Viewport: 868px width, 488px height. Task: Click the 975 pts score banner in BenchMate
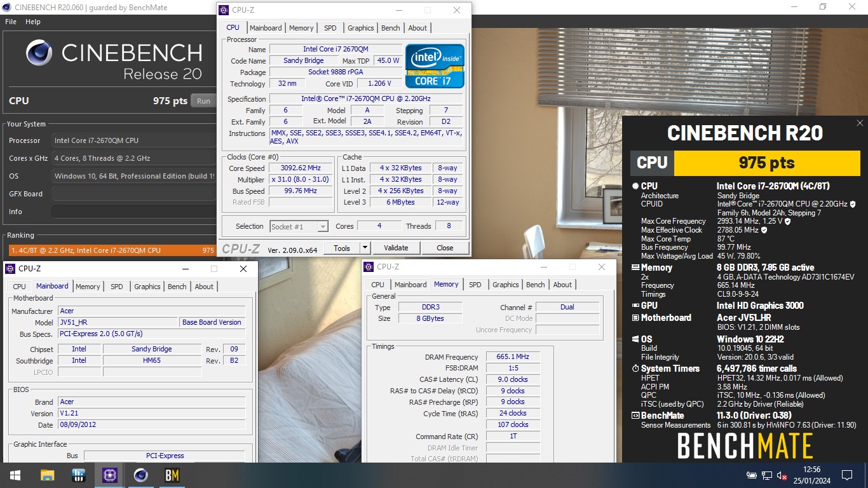766,163
